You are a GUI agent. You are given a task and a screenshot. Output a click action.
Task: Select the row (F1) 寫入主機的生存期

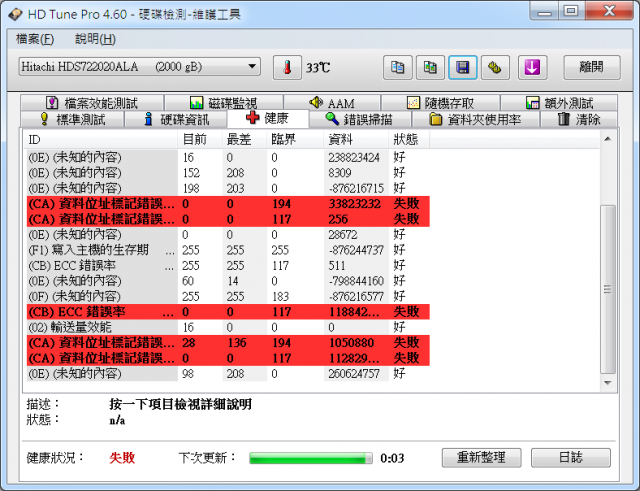pyautogui.click(x=228, y=250)
